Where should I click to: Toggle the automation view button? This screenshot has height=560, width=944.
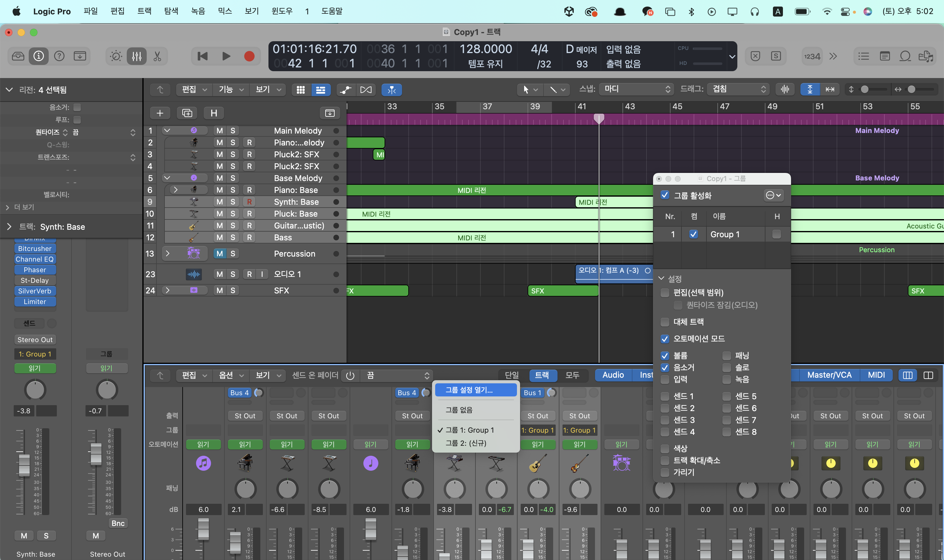coord(346,90)
